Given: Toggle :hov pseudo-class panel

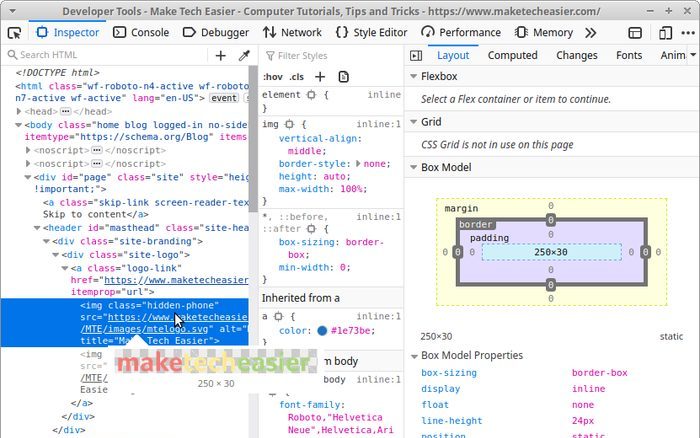Looking at the screenshot, I should [x=273, y=77].
